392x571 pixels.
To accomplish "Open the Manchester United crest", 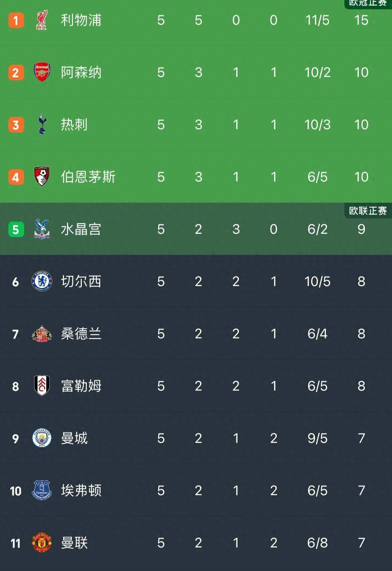I will [x=42, y=543].
